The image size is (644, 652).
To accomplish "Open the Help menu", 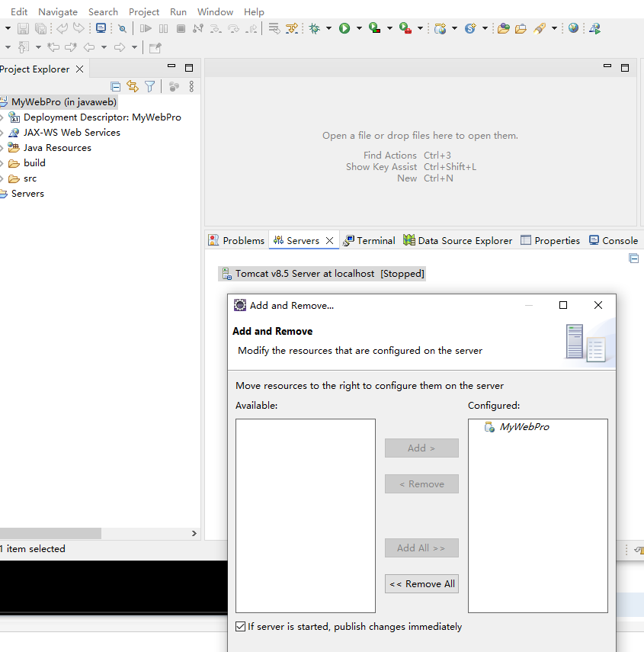I will tap(254, 12).
